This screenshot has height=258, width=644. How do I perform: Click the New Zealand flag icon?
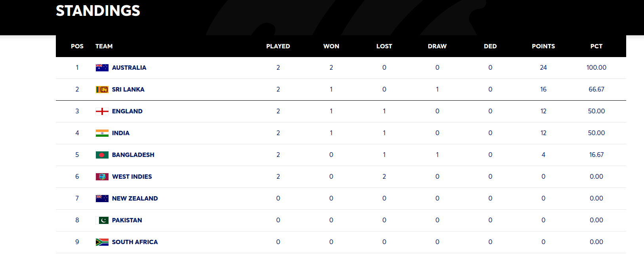(102, 199)
